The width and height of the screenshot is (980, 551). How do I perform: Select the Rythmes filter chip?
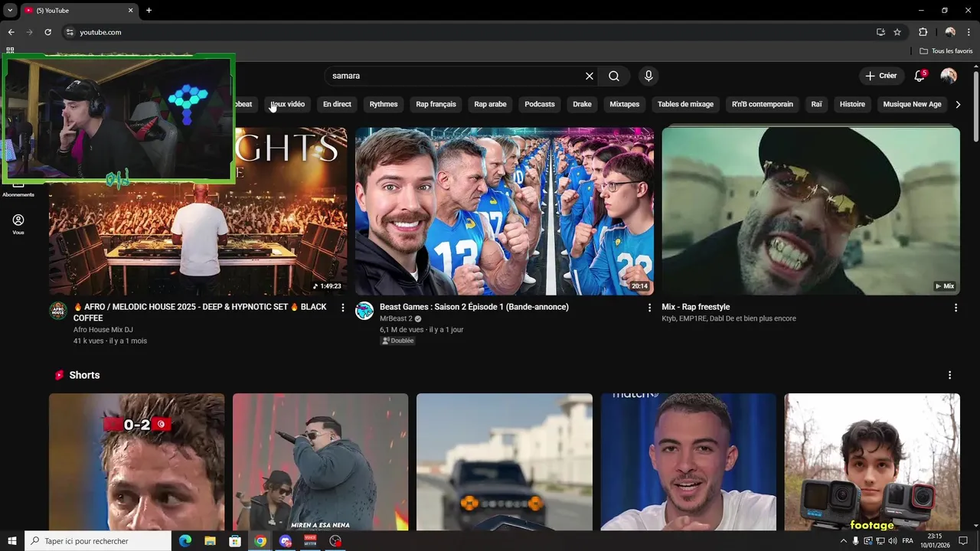pos(384,104)
